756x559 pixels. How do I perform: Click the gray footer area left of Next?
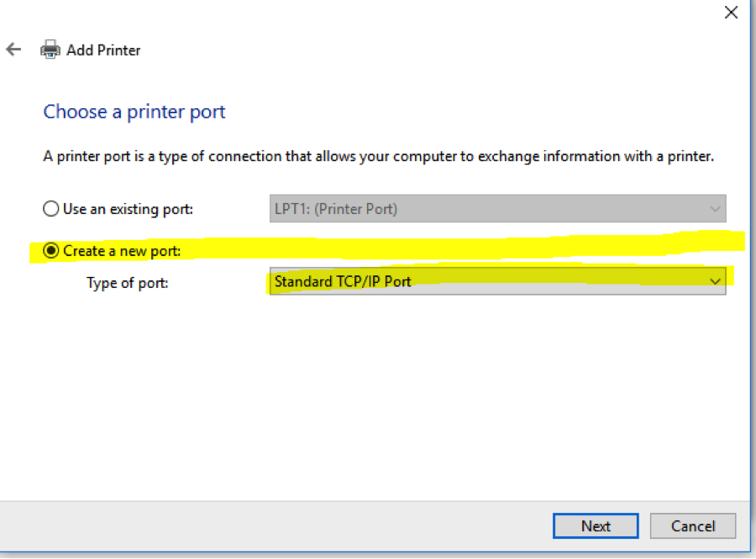(277, 526)
